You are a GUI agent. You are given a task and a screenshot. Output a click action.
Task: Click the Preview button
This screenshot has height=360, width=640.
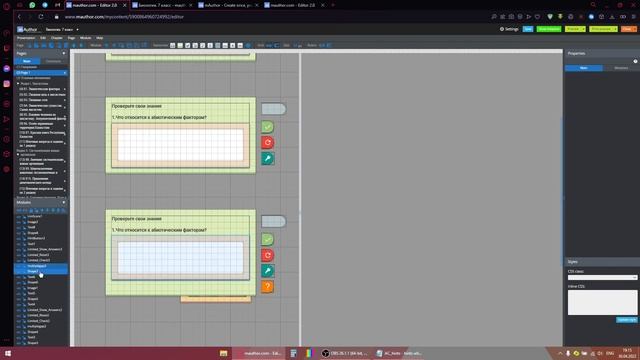573,29
